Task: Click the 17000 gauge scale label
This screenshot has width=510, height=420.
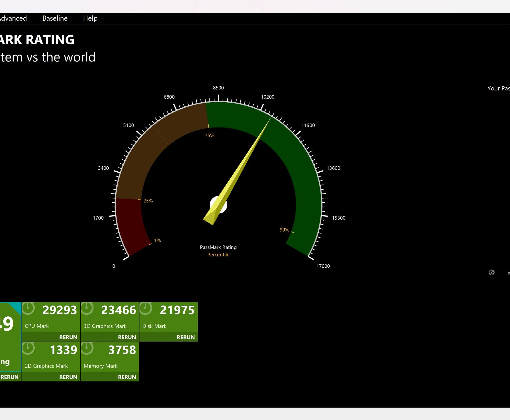Action: (323, 266)
